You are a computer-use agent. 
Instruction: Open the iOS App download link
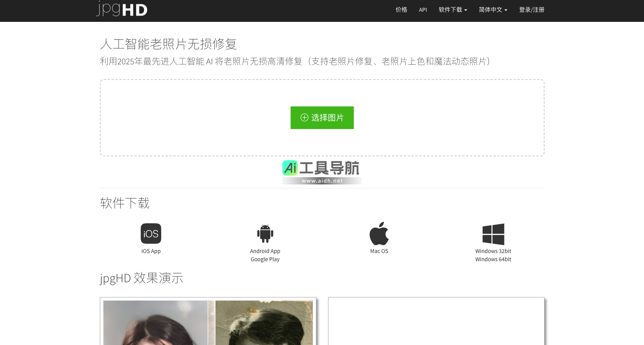(151, 251)
